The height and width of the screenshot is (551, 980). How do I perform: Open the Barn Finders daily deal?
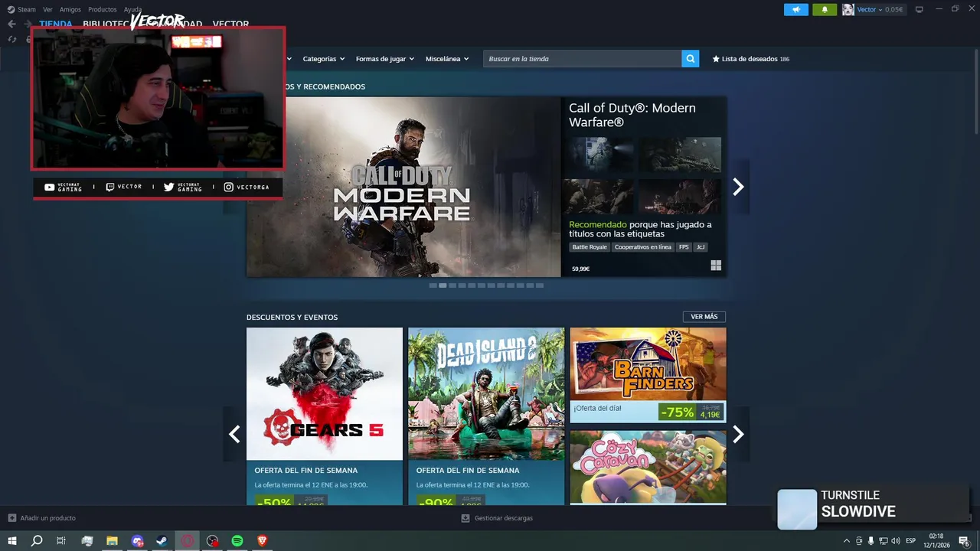coord(648,375)
